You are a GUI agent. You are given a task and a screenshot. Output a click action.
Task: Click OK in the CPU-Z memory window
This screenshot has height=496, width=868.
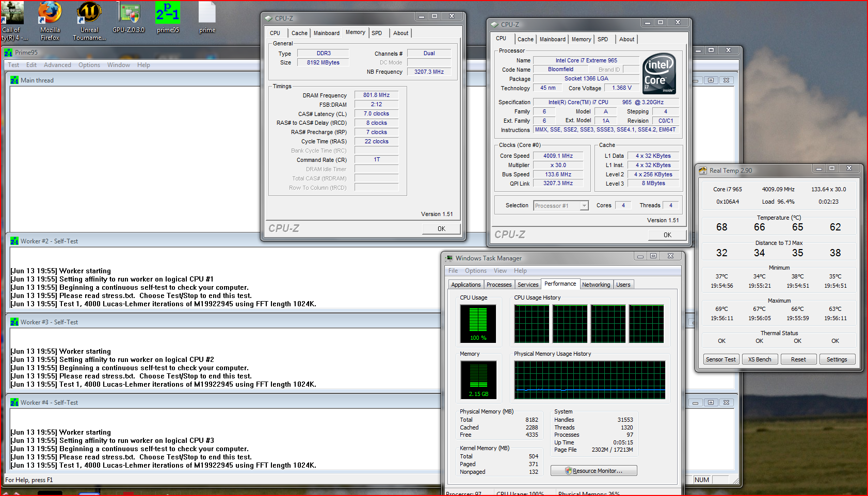pyautogui.click(x=441, y=229)
